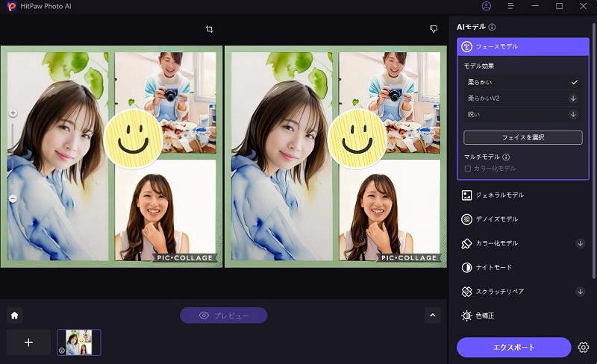Select the 柔らかい model effect

522,82
